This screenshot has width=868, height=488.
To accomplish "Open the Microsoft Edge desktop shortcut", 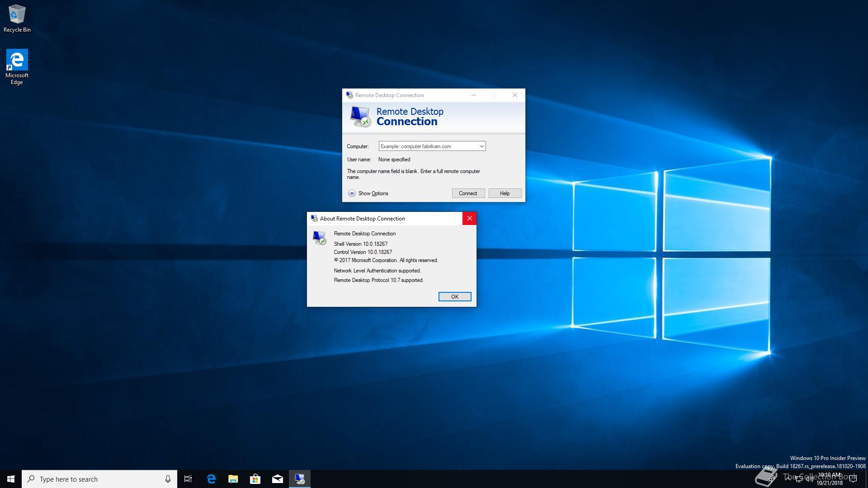I will 17,67.
